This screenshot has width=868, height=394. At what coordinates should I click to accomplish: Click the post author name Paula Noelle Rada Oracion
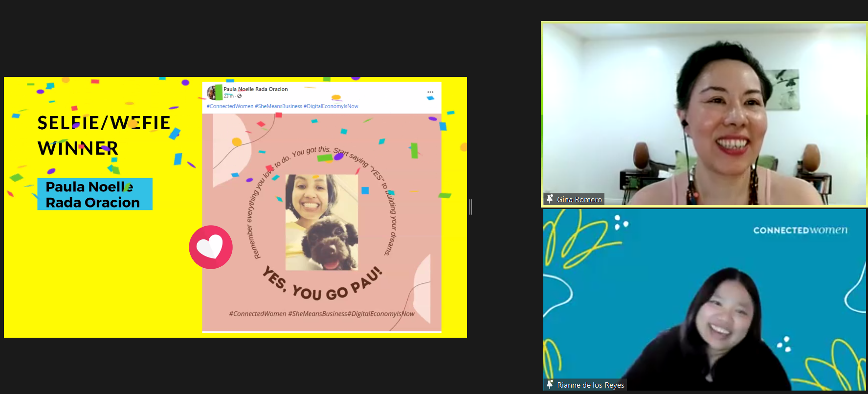click(x=256, y=89)
